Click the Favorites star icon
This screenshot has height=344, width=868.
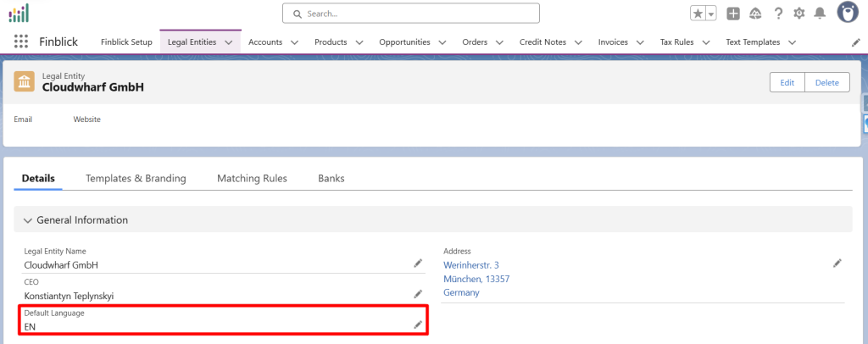(x=697, y=14)
